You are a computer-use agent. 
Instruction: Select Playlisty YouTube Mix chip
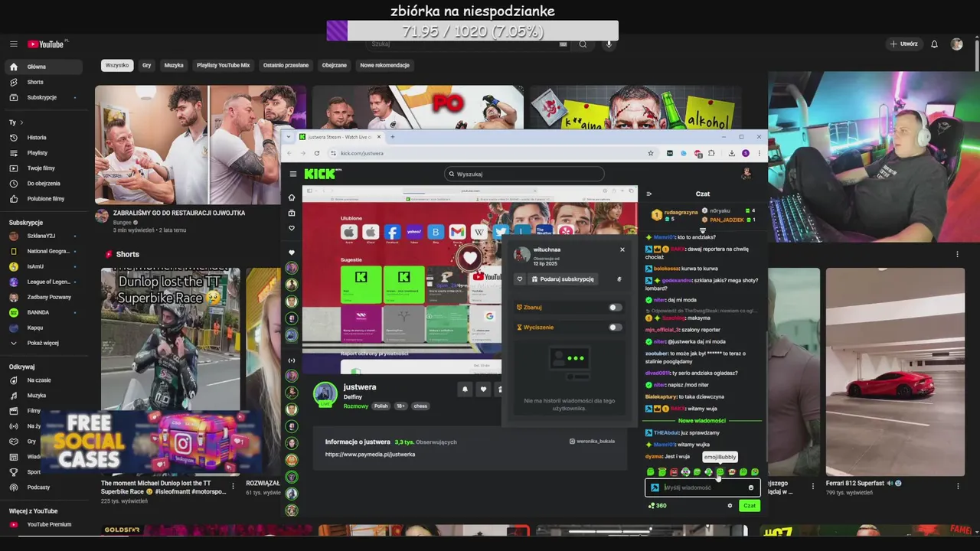point(223,65)
